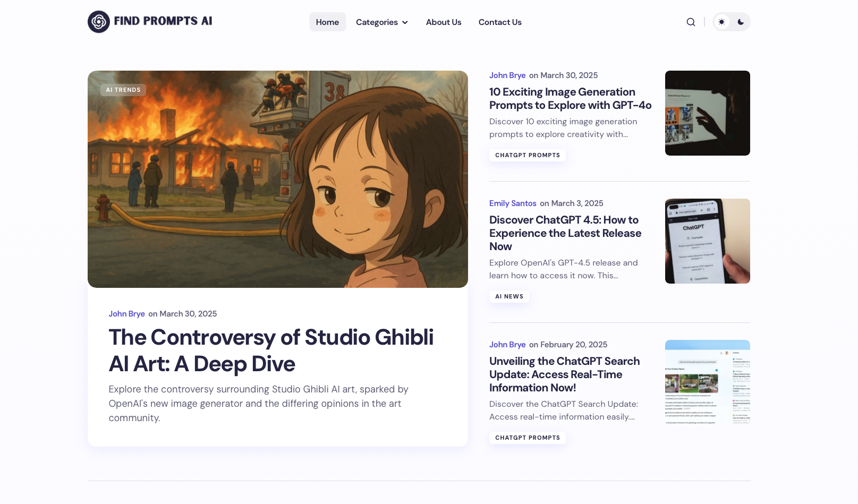The image size is (858, 504).
Task: Select the AI NEWS category tag
Action: pos(509,296)
